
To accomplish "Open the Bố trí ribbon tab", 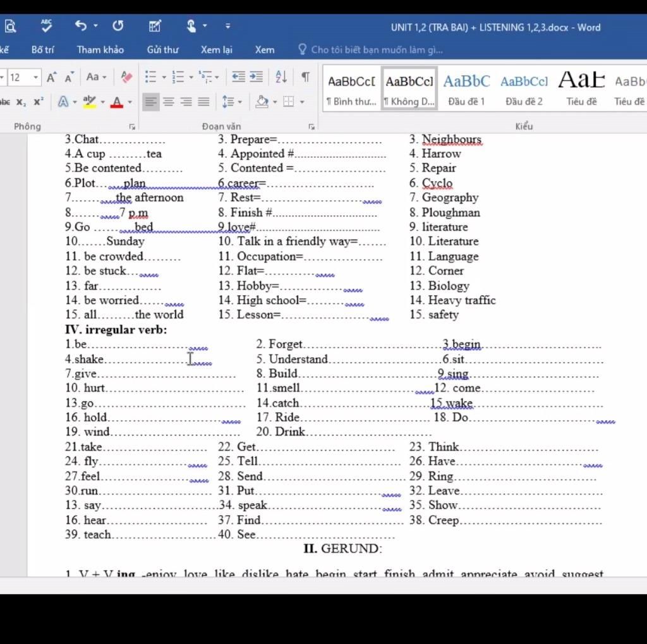I will (x=42, y=50).
